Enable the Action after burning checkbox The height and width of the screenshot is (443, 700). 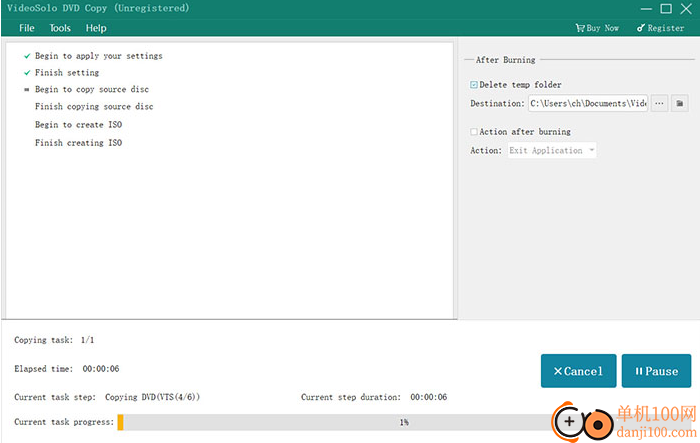(474, 132)
